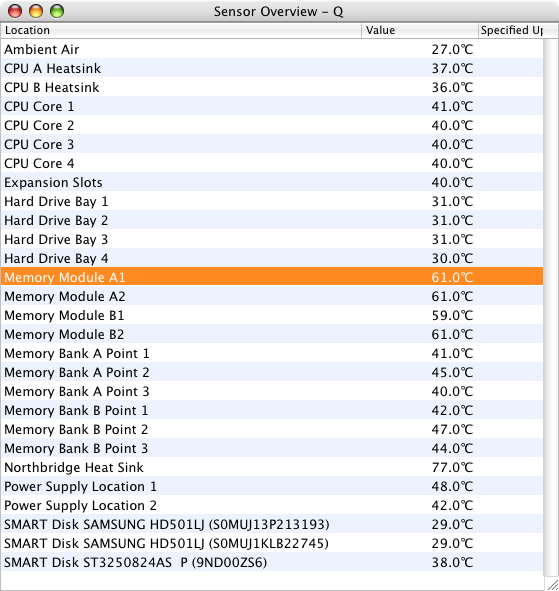
Task: Select the ST3250824AS SMART disk row
Action: [x=272, y=562]
